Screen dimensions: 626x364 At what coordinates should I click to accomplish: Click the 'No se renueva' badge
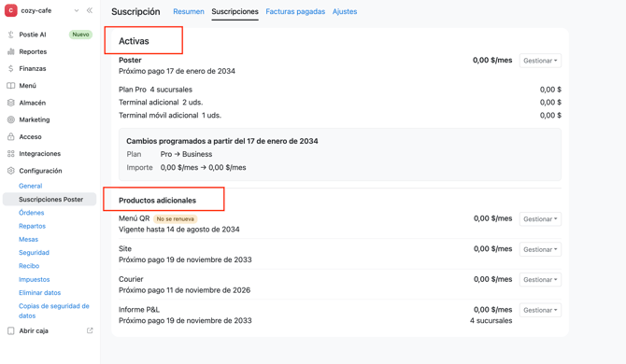[176, 219]
